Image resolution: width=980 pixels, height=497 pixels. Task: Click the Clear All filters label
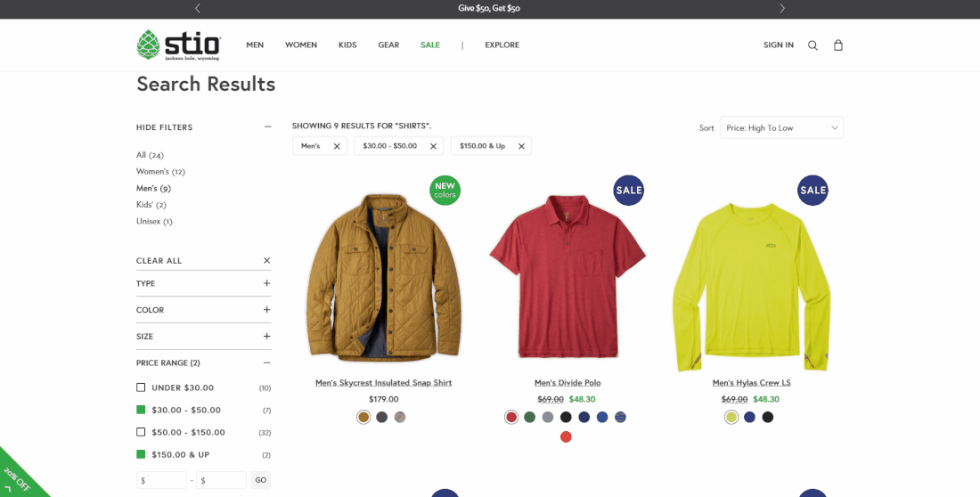159,261
